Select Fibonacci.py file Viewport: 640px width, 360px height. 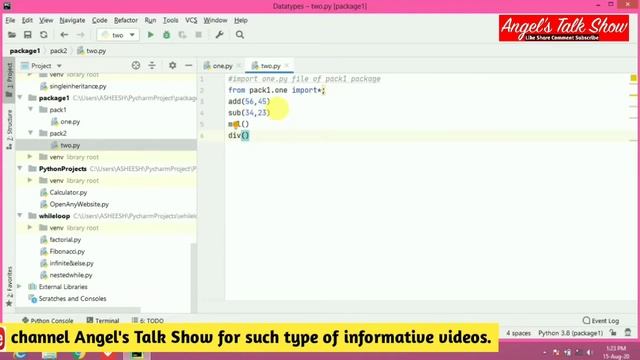pyautogui.click(x=67, y=251)
